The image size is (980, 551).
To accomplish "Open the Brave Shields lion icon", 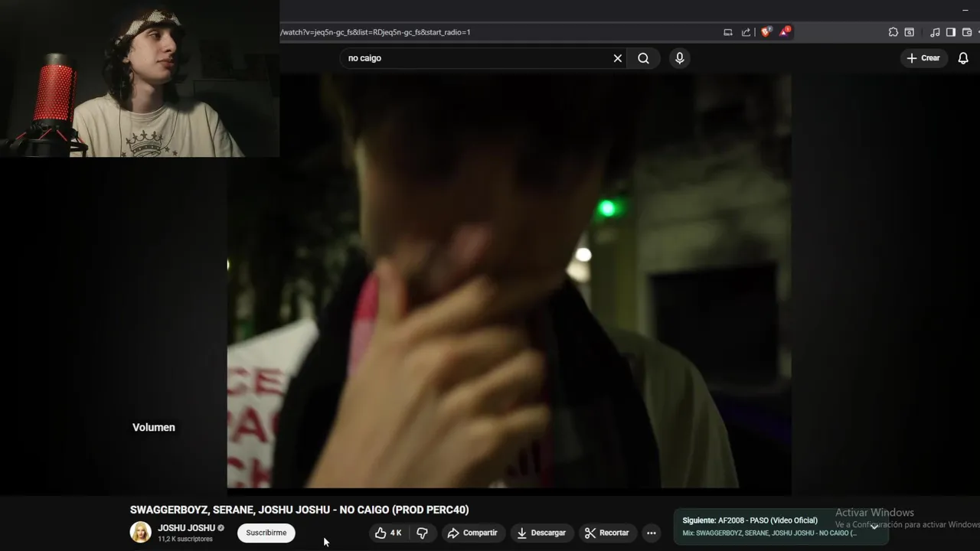I will pos(765,32).
